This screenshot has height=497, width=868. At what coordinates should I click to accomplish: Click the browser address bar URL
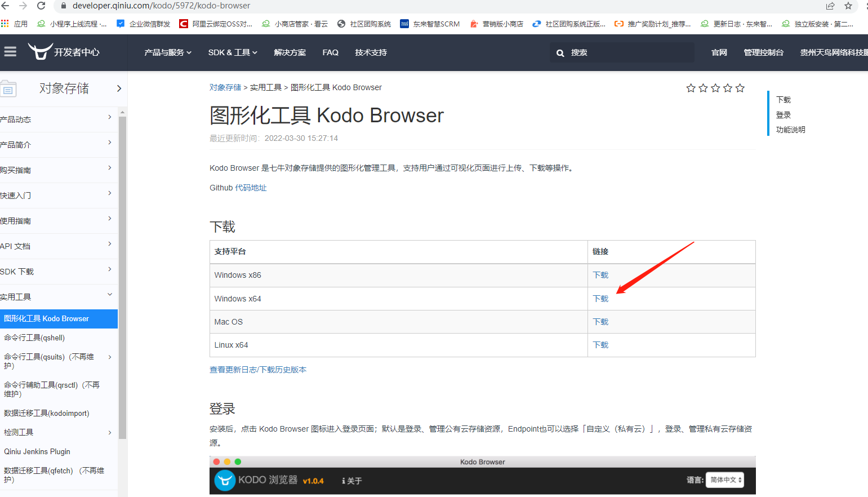(161, 6)
